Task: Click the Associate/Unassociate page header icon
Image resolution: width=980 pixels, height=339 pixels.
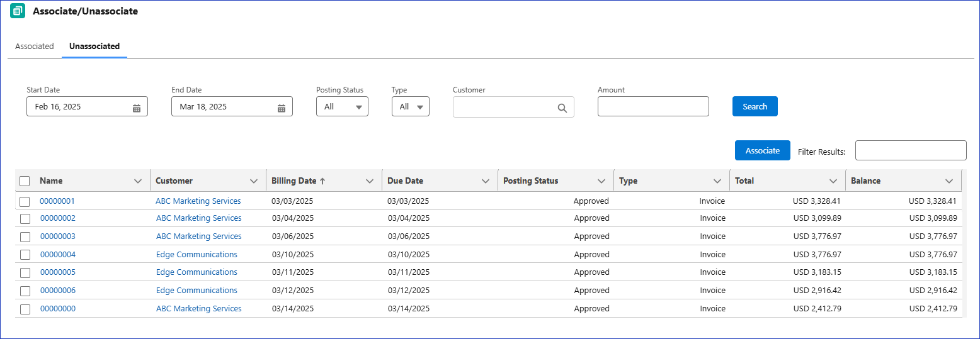Action: (x=18, y=11)
